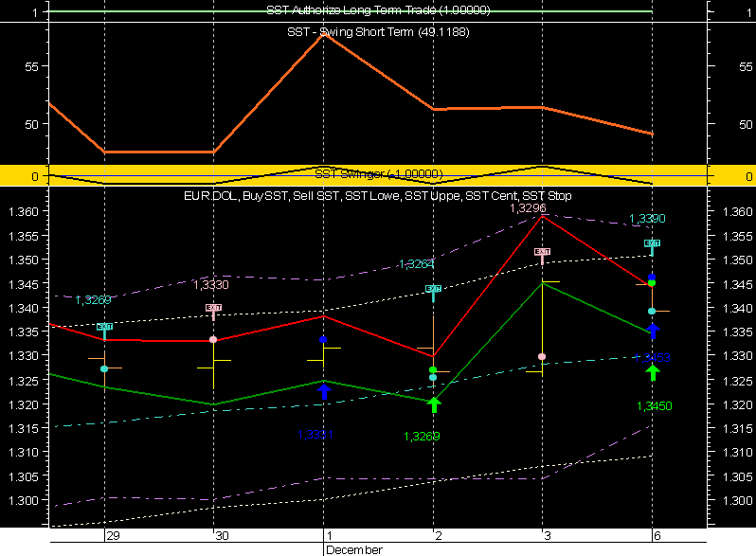Click the EUR.DOL price chart title
Viewport: 756px width, 556px height.
[377, 196]
